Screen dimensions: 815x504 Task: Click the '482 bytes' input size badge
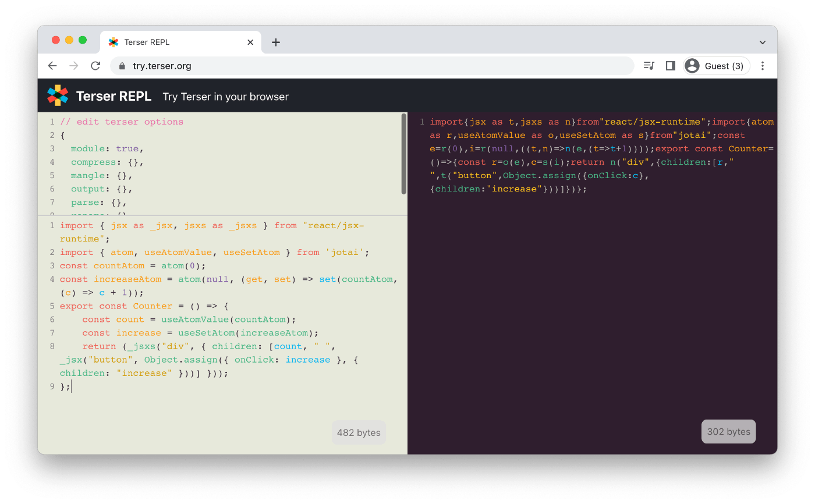pyautogui.click(x=359, y=432)
